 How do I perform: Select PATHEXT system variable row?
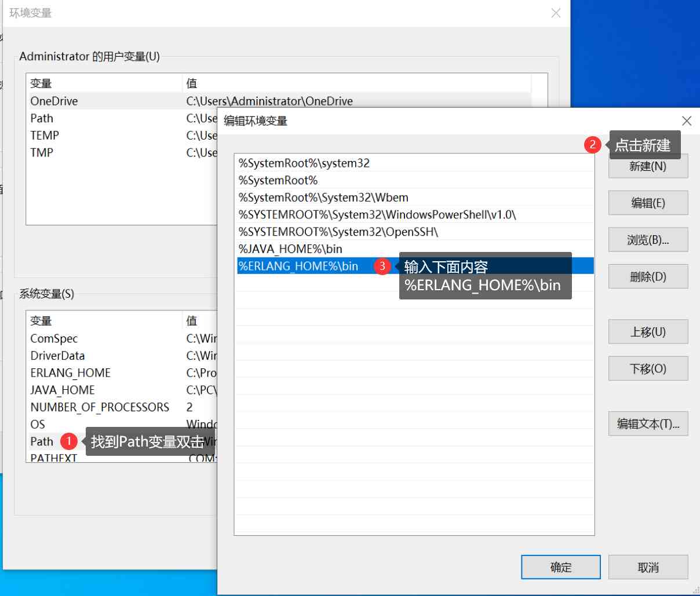point(123,457)
